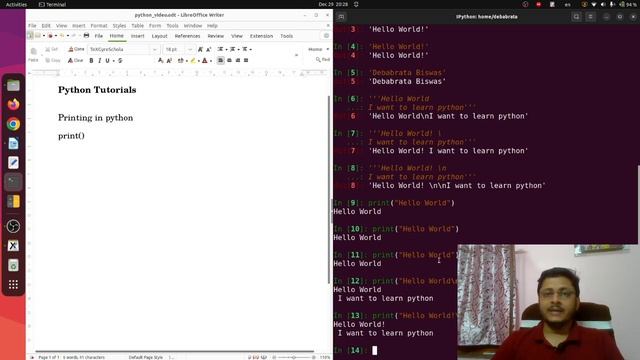The height and width of the screenshot is (360, 640).
Task: Click the Copy button in Writer
Action: tap(53, 60)
